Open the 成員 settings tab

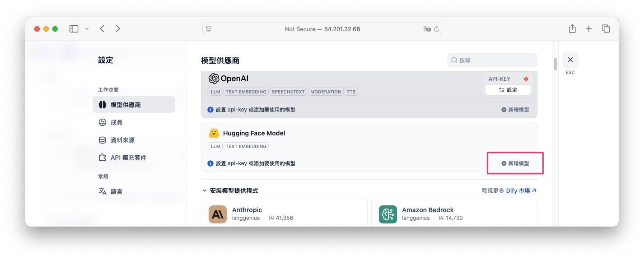click(116, 122)
